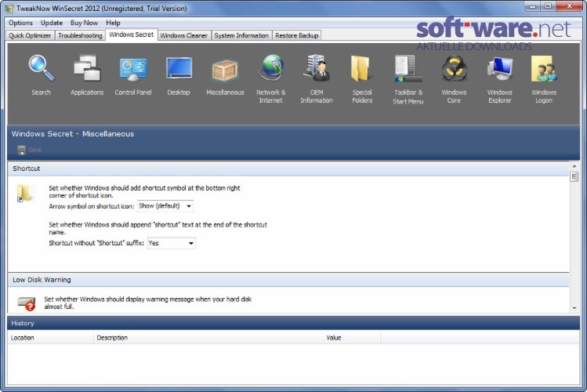The height and width of the screenshot is (392, 587).
Task: Click the settings scrollbar up arrow
Action: (x=574, y=166)
